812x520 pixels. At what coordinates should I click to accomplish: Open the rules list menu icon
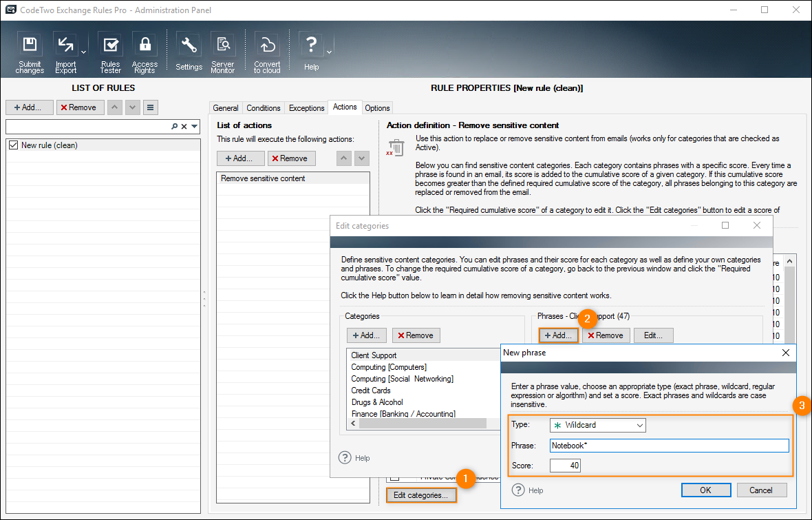(150, 107)
